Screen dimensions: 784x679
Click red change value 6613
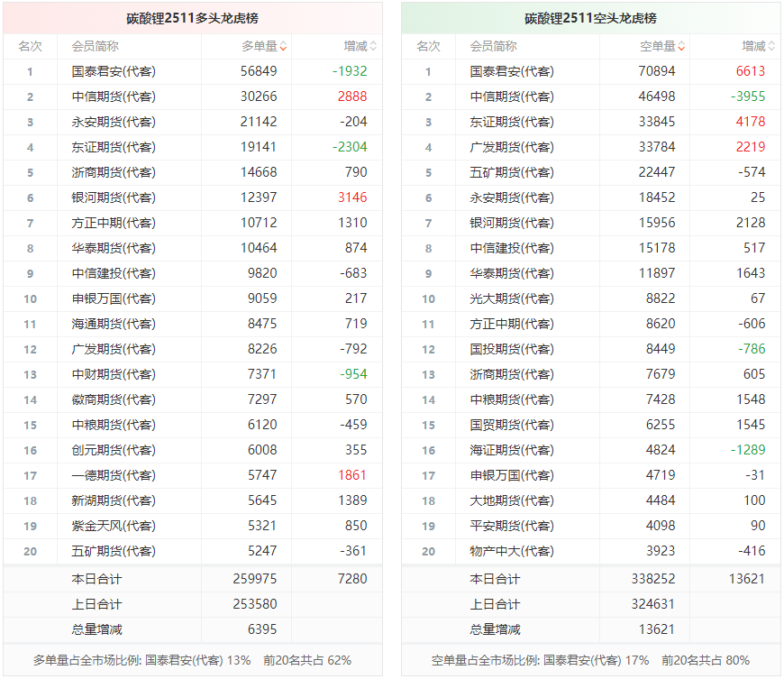tap(751, 71)
